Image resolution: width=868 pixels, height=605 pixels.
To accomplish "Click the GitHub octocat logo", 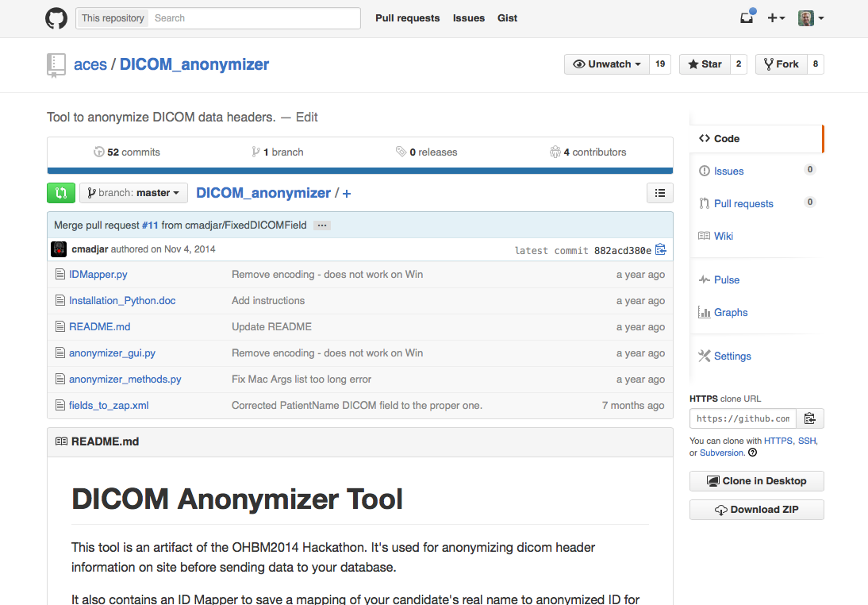I will point(56,18).
